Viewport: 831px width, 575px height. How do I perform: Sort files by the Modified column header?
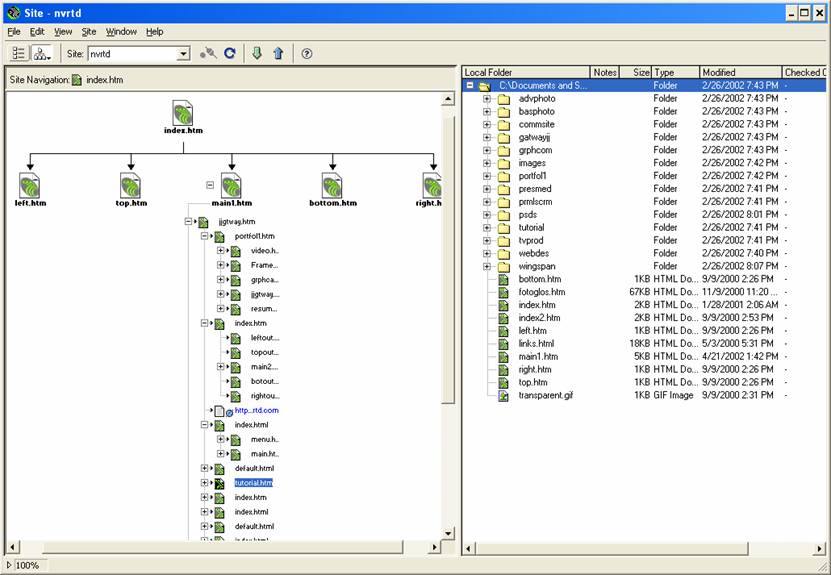tap(738, 73)
